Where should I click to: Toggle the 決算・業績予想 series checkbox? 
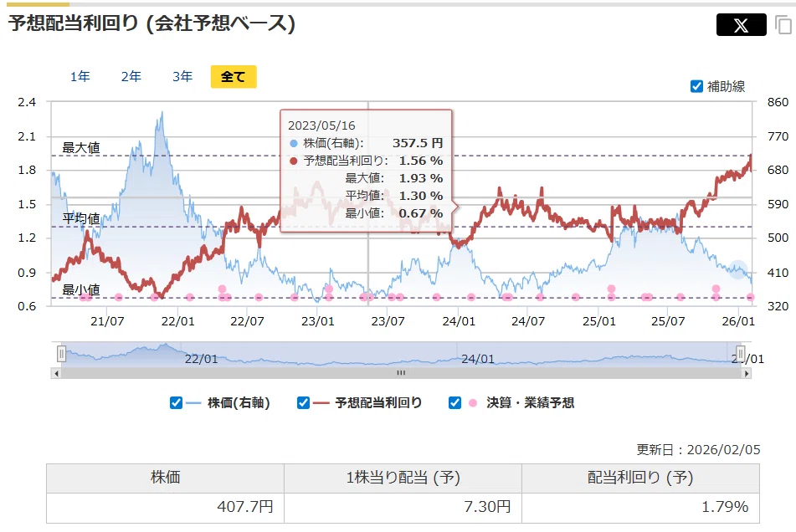[454, 402]
